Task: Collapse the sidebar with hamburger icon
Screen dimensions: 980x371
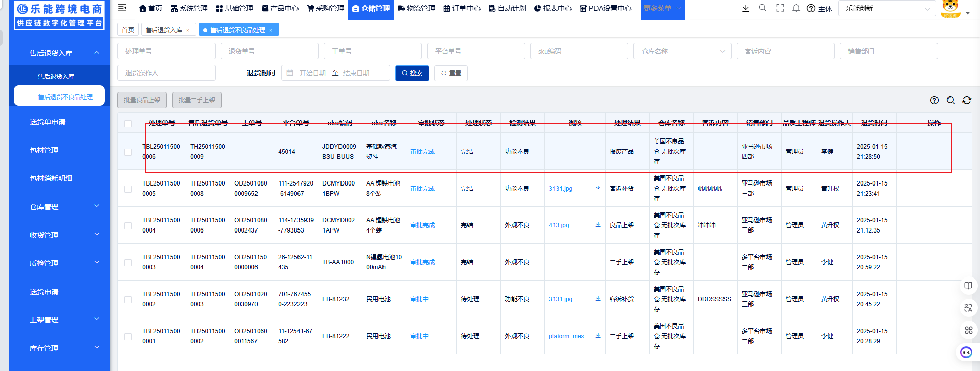Action: pyautogui.click(x=122, y=8)
